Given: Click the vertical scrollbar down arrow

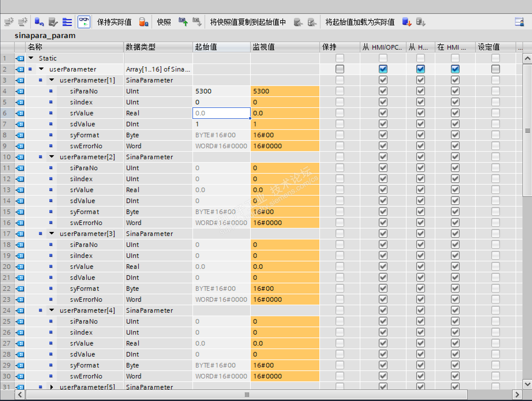Looking at the screenshot, I should pos(527,384).
